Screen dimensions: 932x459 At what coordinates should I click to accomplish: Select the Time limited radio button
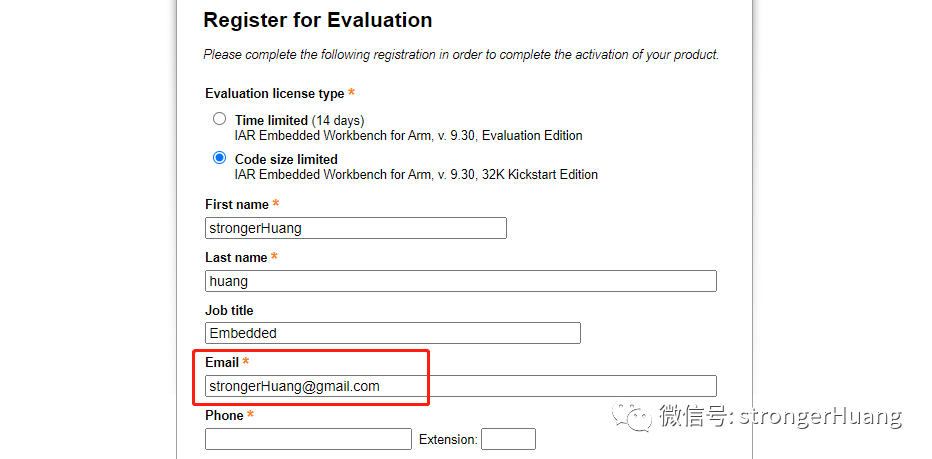click(x=220, y=119)
